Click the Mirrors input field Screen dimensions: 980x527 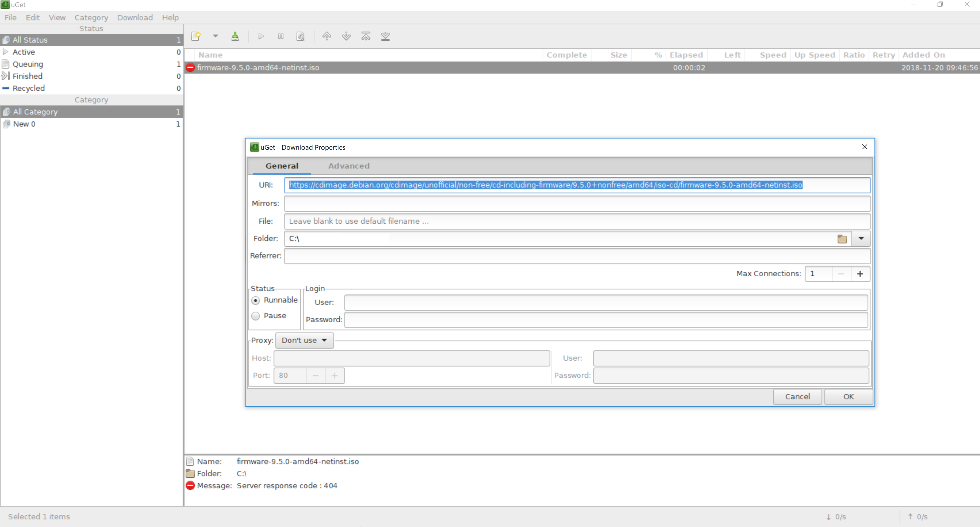coord(577,203)
